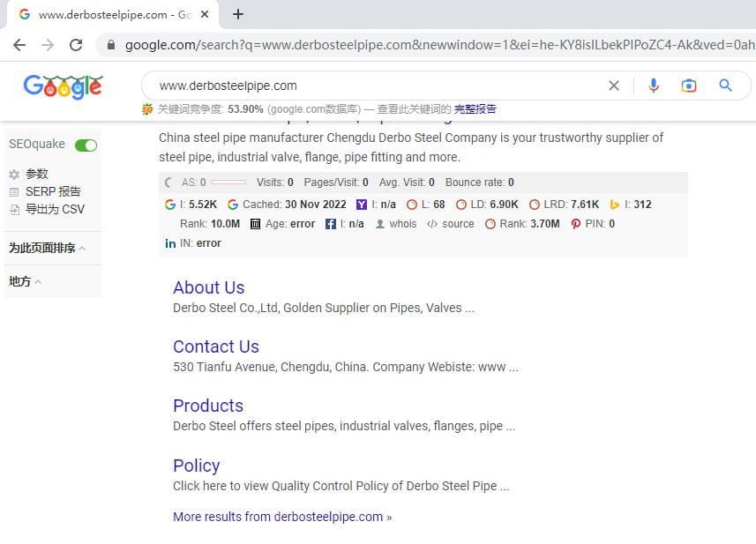The height and width of the screenshot is (544, 756).
Task: Open the 完整报告 keyword report link
Action: pyautogui.click(x=475, y=109)
